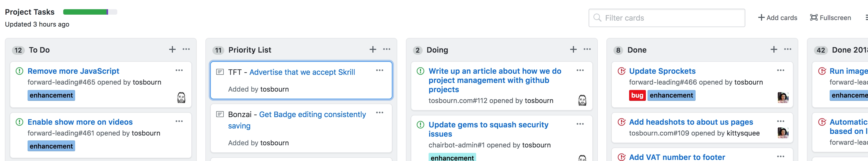Open the partially visible Run image issue
This screenshot has height=161, width=868.
point(849,71)
